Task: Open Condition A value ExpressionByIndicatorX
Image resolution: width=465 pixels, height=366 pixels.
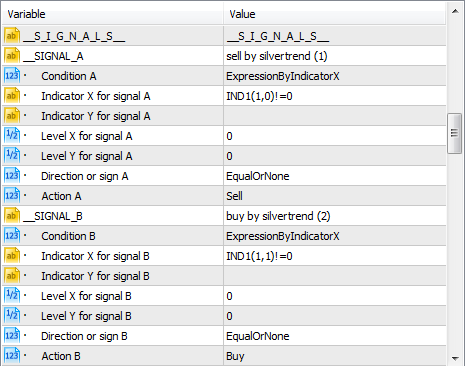Action: click(x=335, y=76)
